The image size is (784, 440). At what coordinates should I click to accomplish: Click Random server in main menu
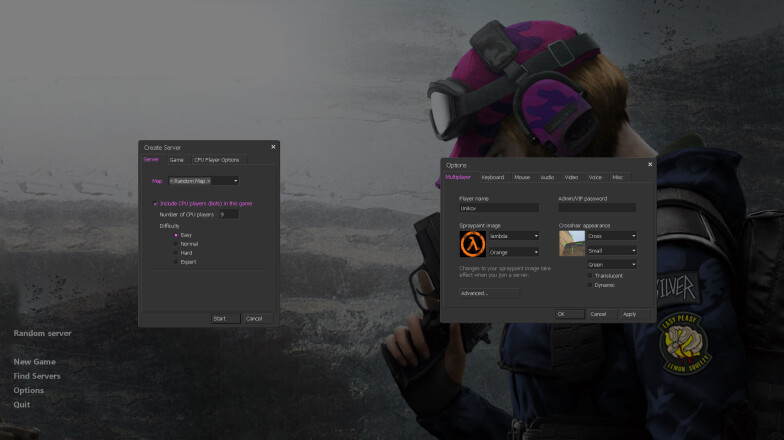click(x=42, y=333)
